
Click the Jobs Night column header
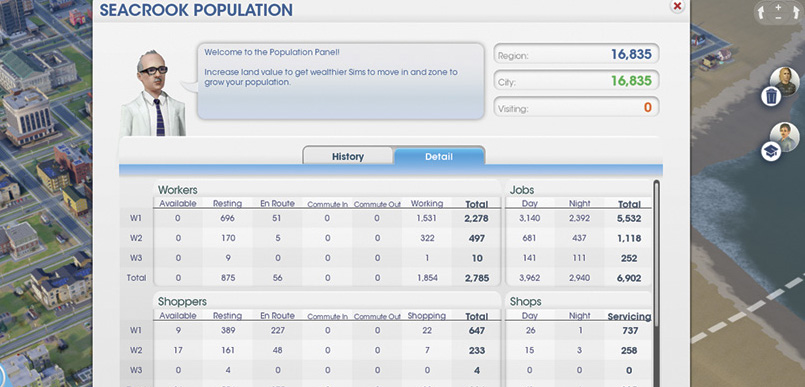tap(580, 203)
